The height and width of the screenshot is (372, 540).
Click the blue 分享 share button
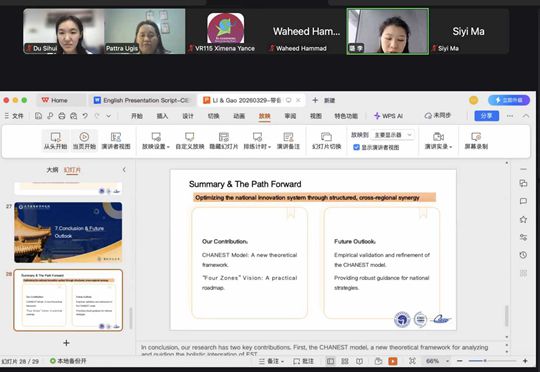click(x=487, y=116)
